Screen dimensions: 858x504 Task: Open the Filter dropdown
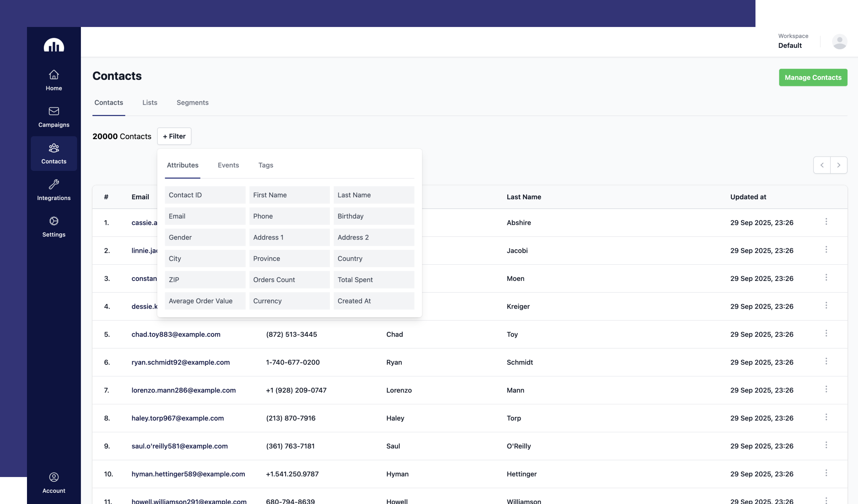174,136
